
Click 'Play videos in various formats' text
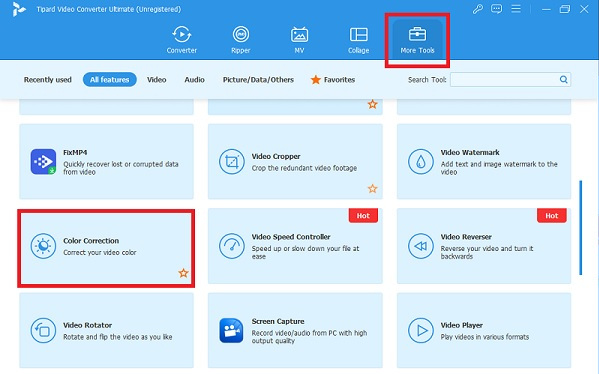click(485, 337)
